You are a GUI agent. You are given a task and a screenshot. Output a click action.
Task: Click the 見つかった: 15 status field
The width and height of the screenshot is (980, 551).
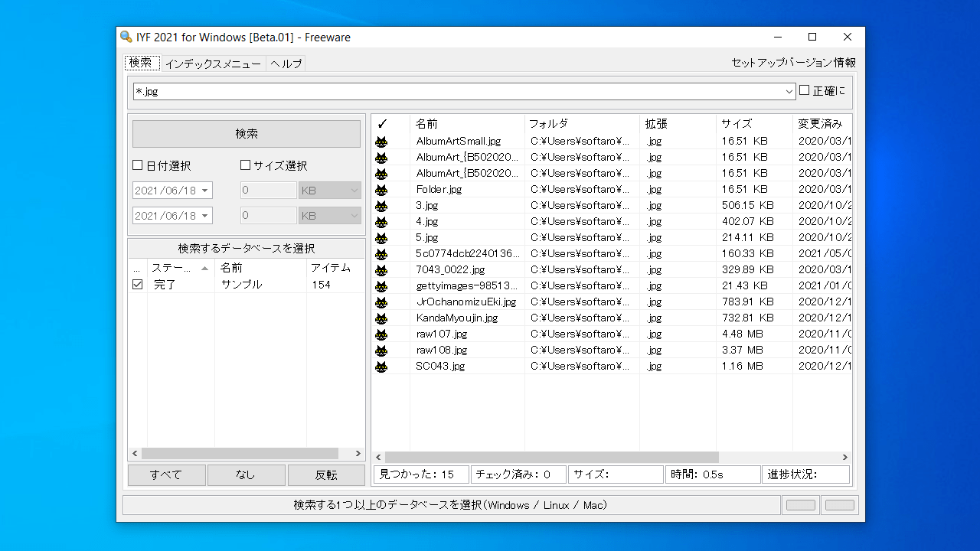pyautogui.click(x=421, y=474)
